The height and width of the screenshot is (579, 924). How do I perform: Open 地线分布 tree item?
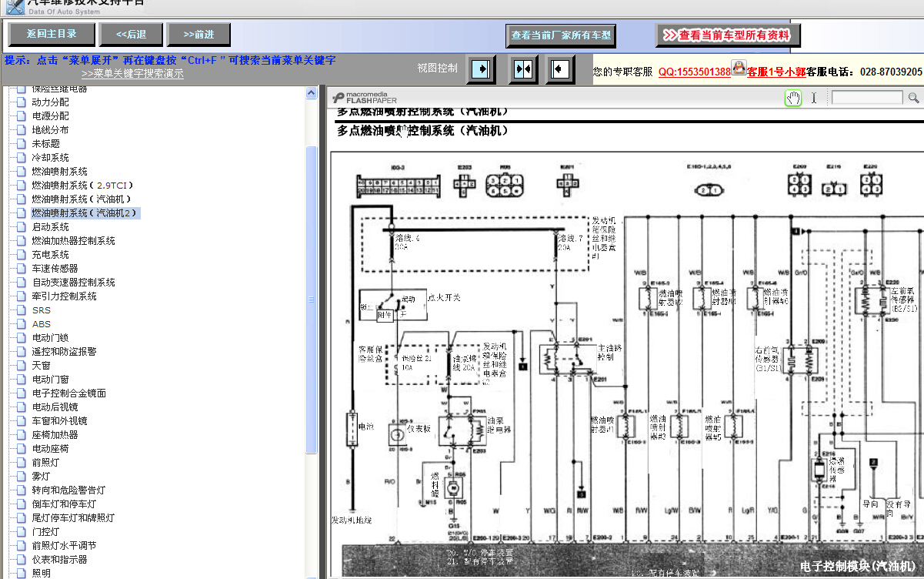coord(50,129)
